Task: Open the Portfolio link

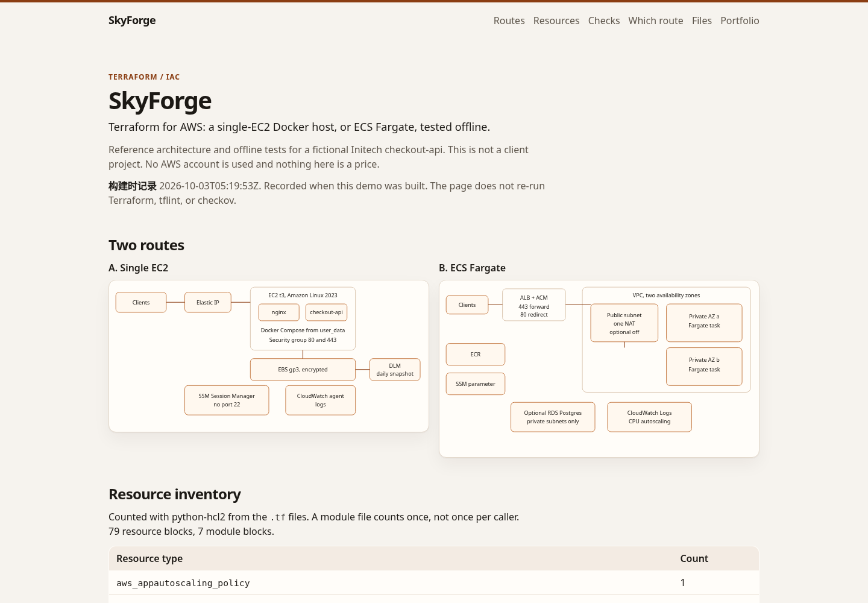Action: click(740, 21)
